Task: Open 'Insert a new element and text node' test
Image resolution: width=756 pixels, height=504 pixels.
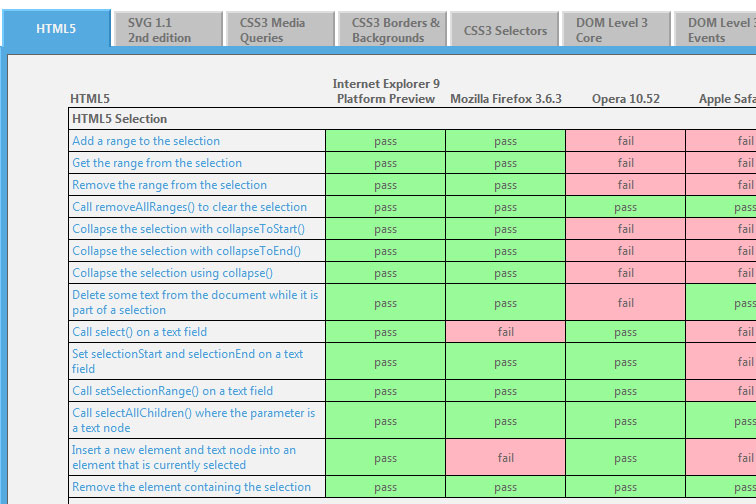Action: [x=184, y=457]
